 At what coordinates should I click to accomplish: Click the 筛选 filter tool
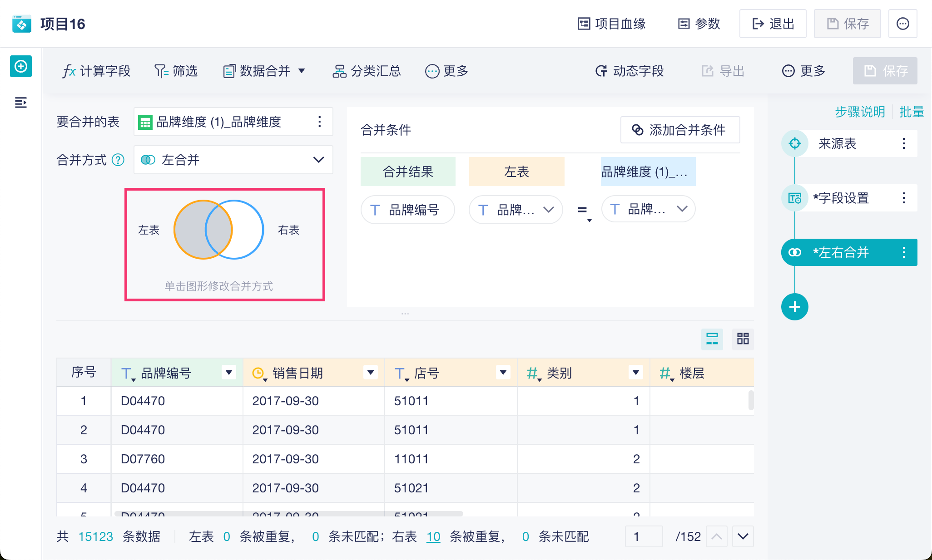176,71
